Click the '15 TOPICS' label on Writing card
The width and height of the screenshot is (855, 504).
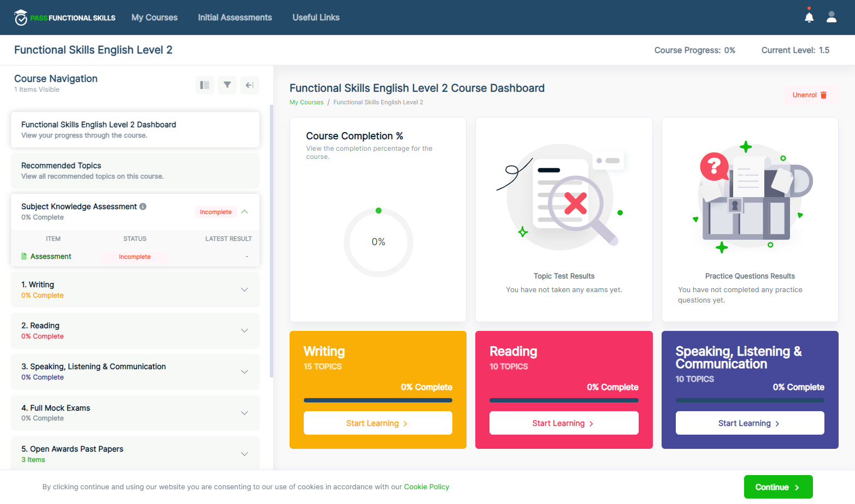(323, 366)
